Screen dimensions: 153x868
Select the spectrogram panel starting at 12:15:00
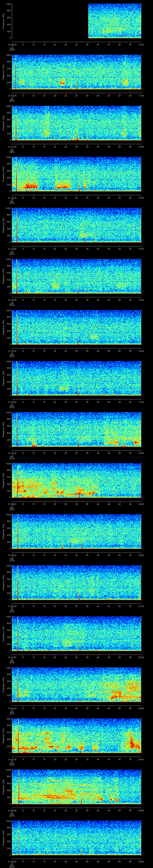tap(77, 327)
